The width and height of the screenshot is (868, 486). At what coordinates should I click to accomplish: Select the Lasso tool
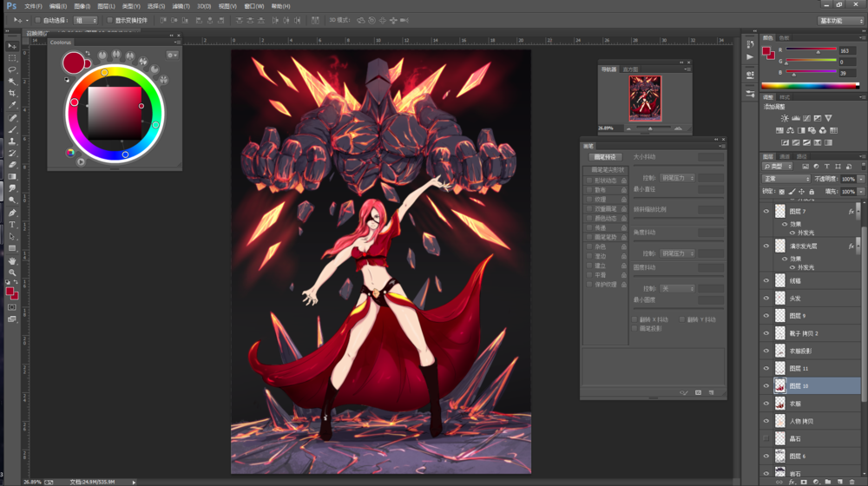click(12, 69)
